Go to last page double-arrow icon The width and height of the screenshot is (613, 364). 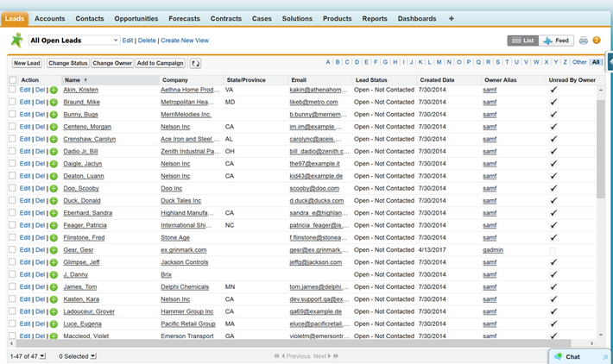336,355
